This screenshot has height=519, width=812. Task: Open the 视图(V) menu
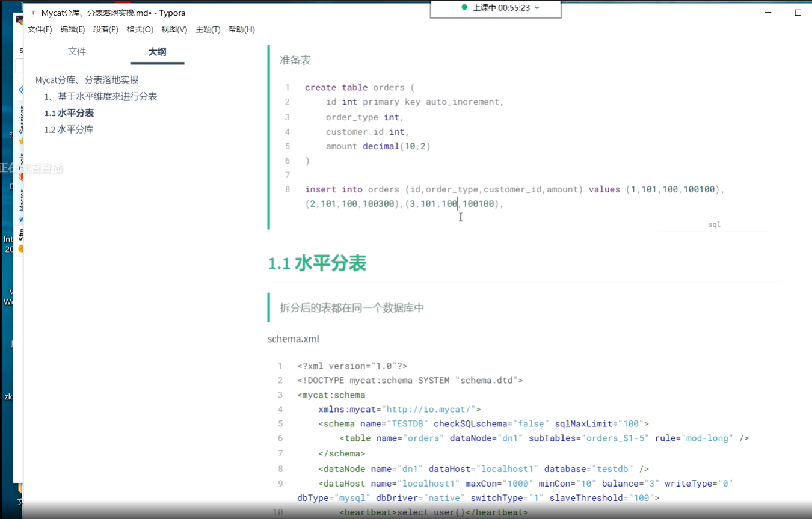point(174,29)
